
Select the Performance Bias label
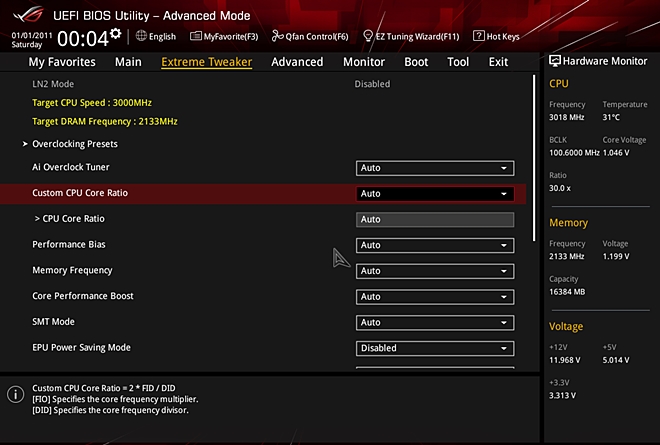pos(69,244)
